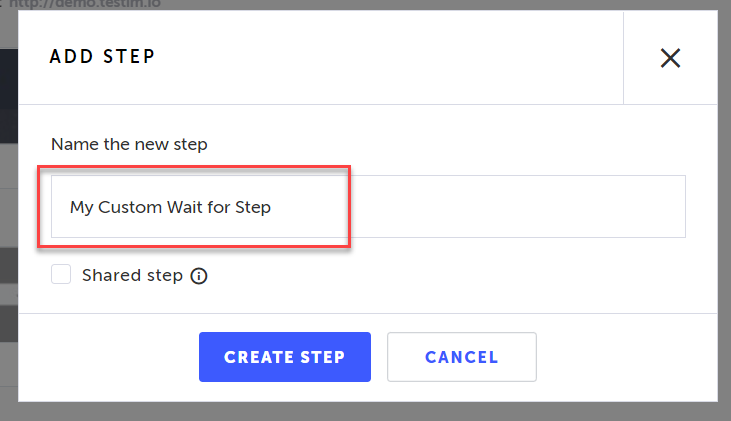
Task: Enable the Shared step checkbox
Action: point(62,275)
